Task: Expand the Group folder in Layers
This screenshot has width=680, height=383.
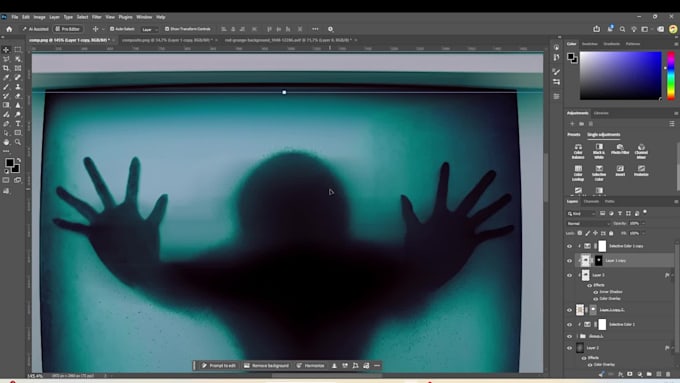Action: pyautogui.click(x=578, y=336)
